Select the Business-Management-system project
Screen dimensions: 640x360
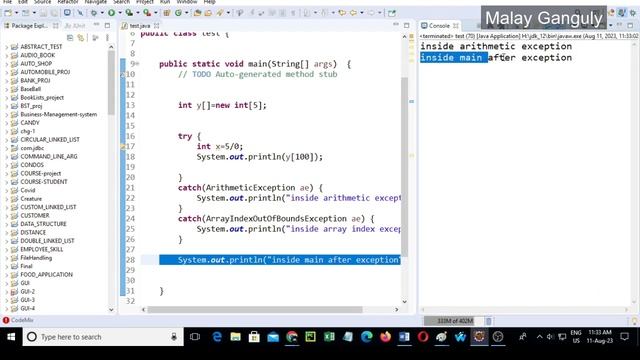[x=59, y=115]
